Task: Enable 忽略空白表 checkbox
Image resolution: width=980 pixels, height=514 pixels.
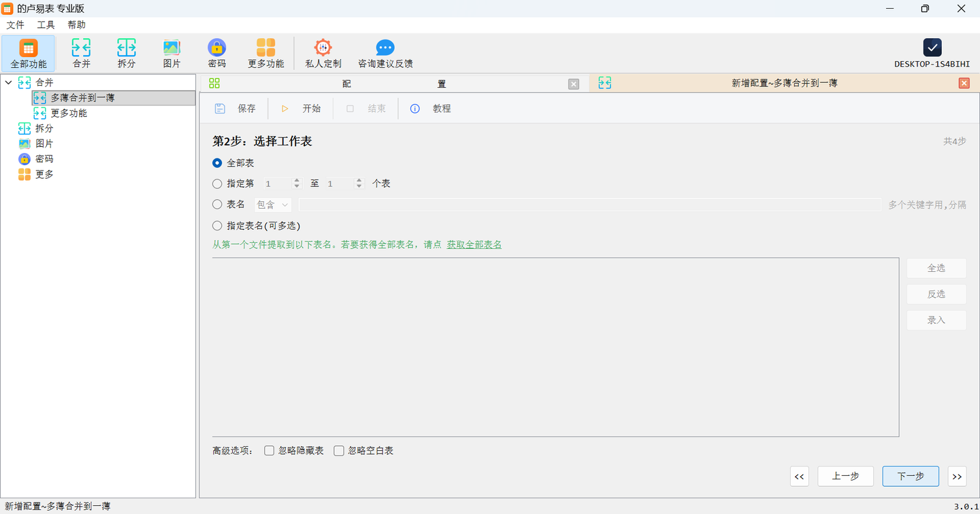Action: [339, 451]
